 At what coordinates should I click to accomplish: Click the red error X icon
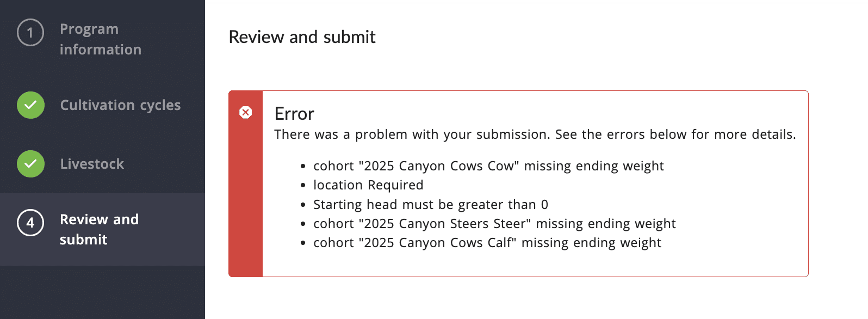coord(246,113)
